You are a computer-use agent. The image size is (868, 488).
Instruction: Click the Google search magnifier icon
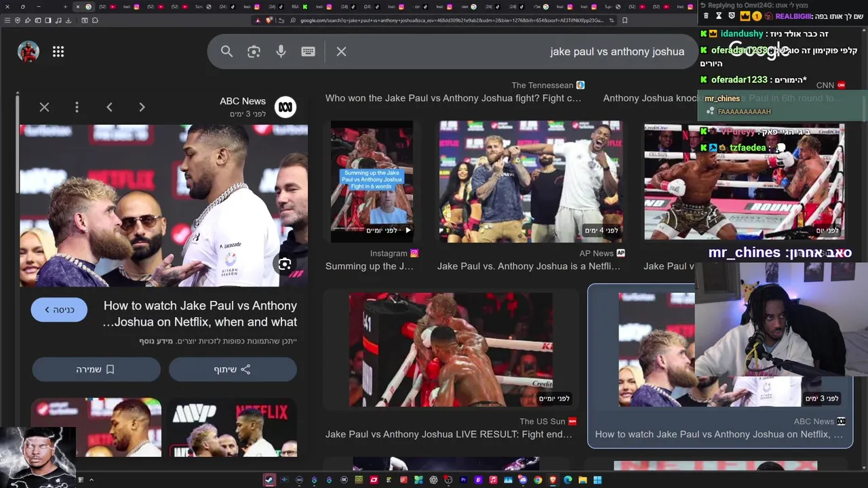[x=226, y=52]
